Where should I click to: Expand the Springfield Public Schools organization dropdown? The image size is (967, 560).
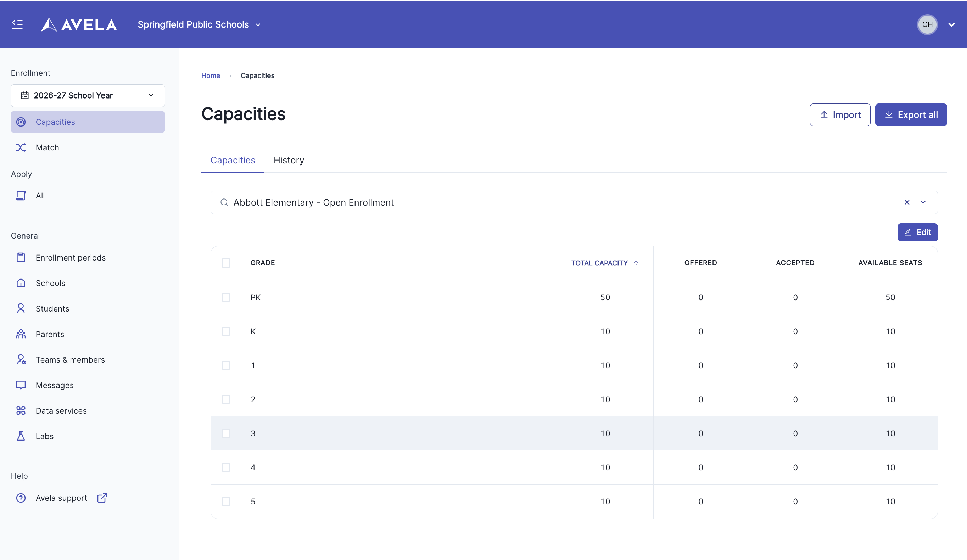click(x=199, y=24)
